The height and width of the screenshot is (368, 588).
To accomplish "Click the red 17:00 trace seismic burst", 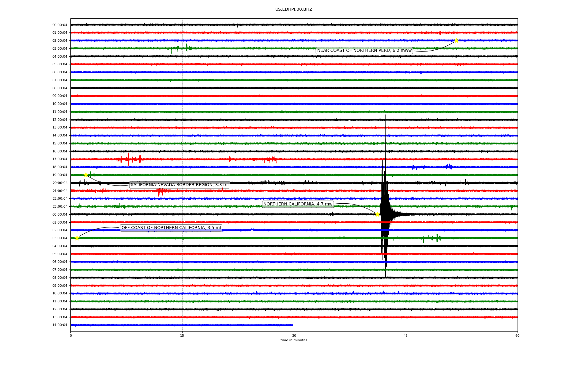I will pos(129,159).
